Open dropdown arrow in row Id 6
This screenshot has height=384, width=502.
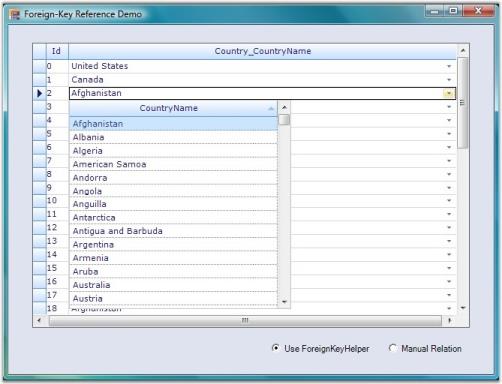coord(449,147)
